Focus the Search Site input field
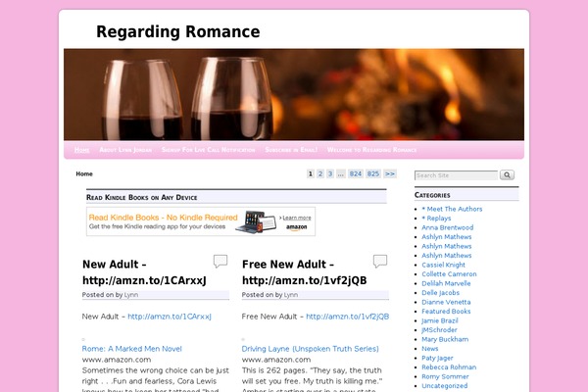The image size is (588, 392). tap(456, 175)
